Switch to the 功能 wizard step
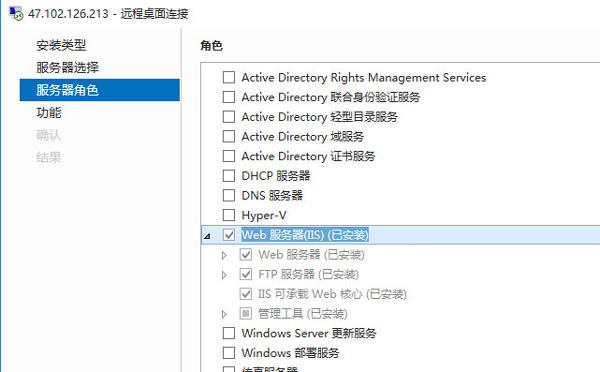This screenshot has height=372, width=600. coord(49,113)
